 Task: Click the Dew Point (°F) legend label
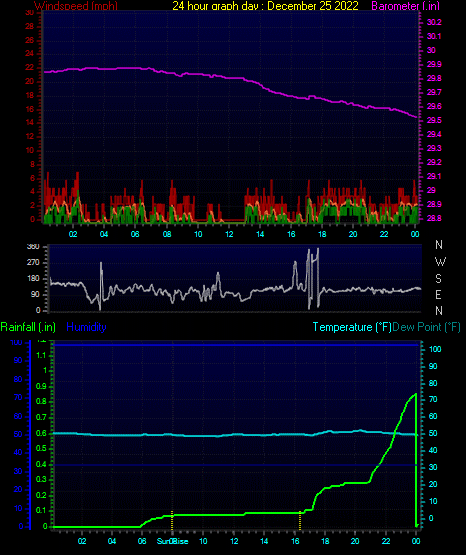(x=427, y=327)
